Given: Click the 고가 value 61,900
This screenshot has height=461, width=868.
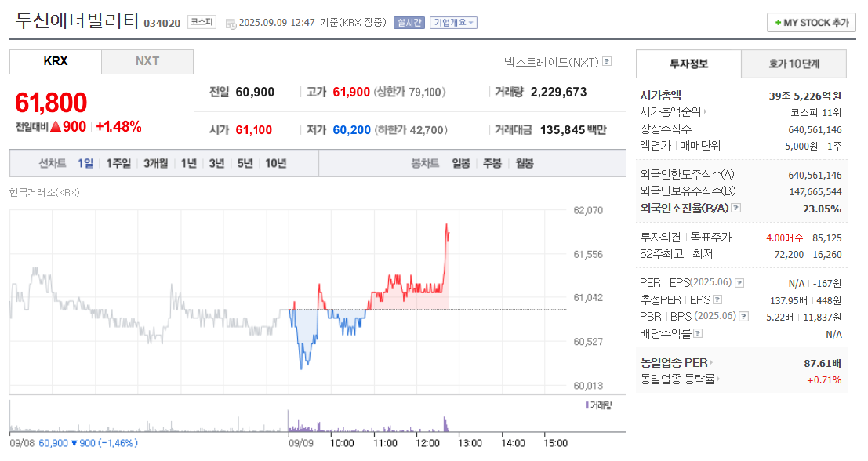Looking at the screenshot, I should [351, 92].
